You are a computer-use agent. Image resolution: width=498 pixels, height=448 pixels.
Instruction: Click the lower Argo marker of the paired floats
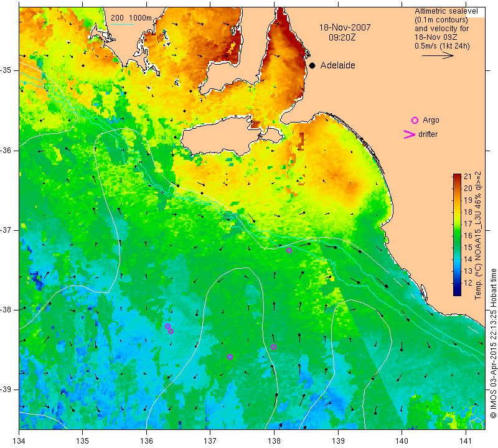171,332
